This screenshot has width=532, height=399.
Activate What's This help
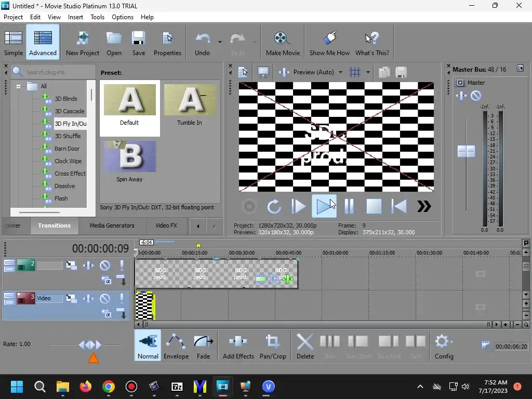[372, 43]
